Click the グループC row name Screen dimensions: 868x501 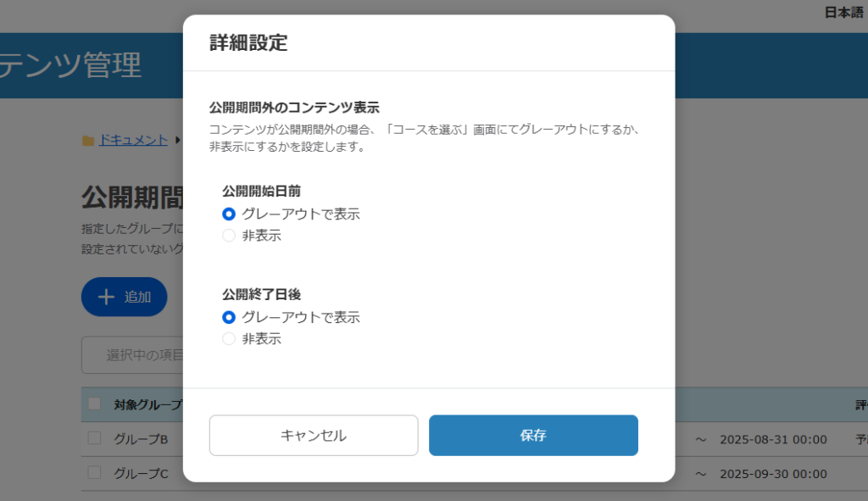141,474
